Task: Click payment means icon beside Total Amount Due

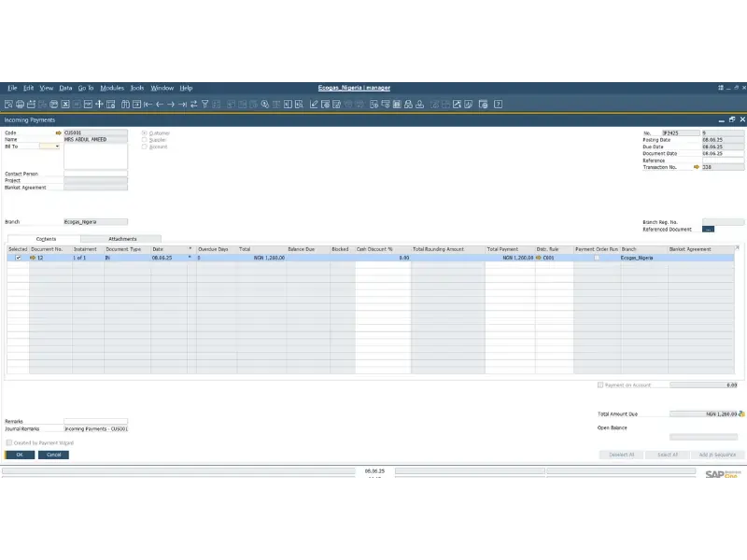Action: point(741,413)
